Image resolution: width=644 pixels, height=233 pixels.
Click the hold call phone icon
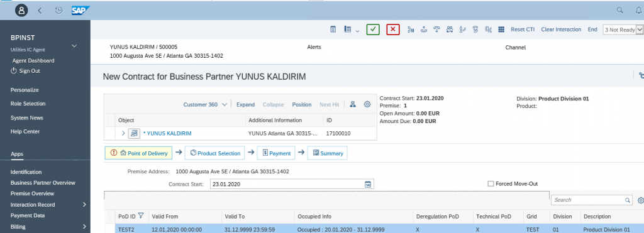tap(410, 30)
